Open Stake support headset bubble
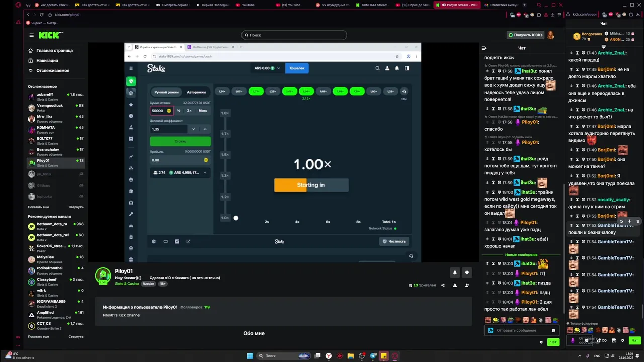This screenshot has width=644, height=362. (411, 256)
